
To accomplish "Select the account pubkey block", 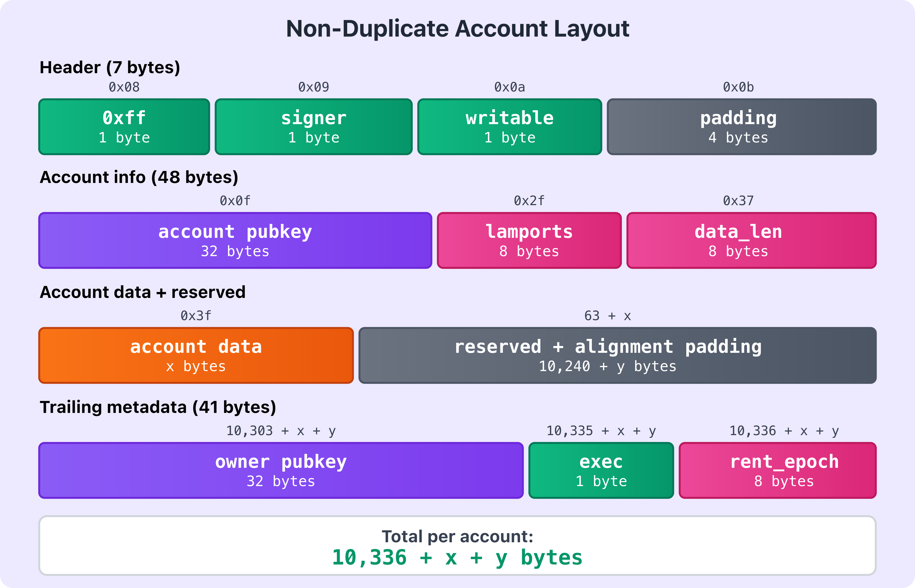I will (235, 240).
